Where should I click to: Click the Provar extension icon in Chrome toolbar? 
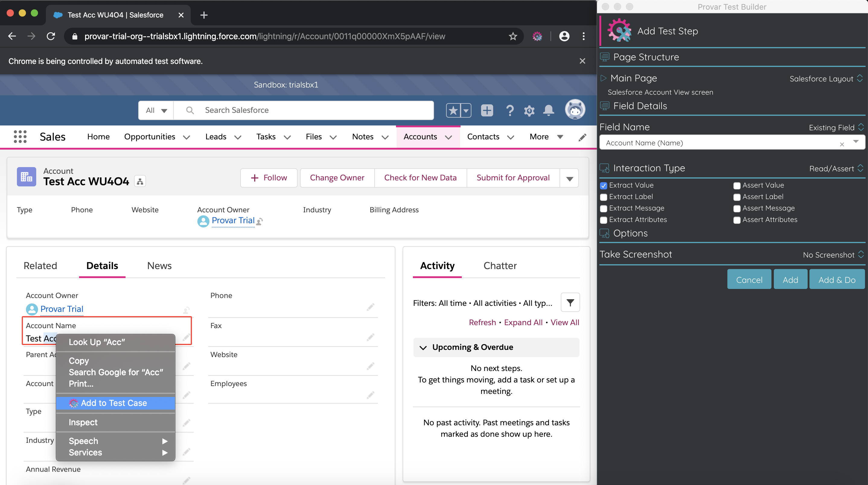coord(537,36)
